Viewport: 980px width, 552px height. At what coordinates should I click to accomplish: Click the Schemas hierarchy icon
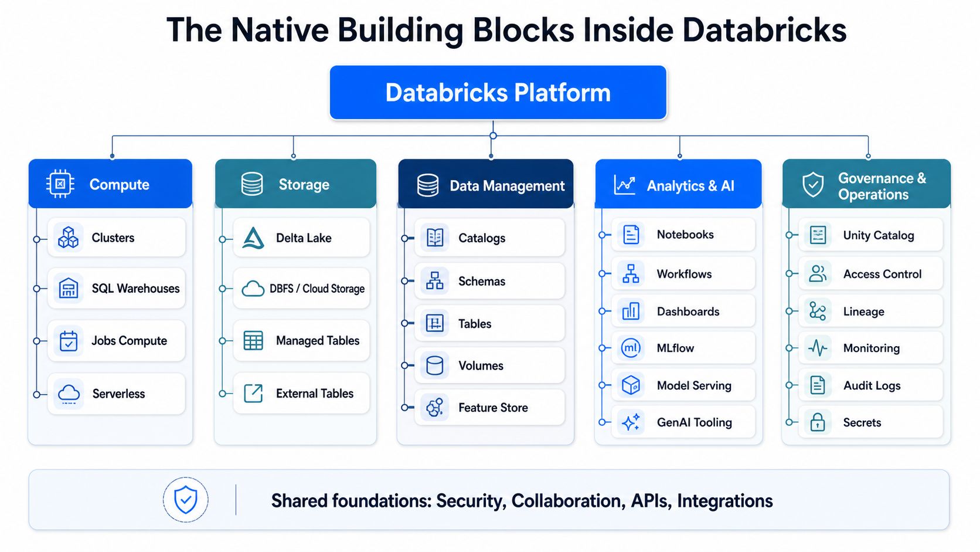pos(435,281)
